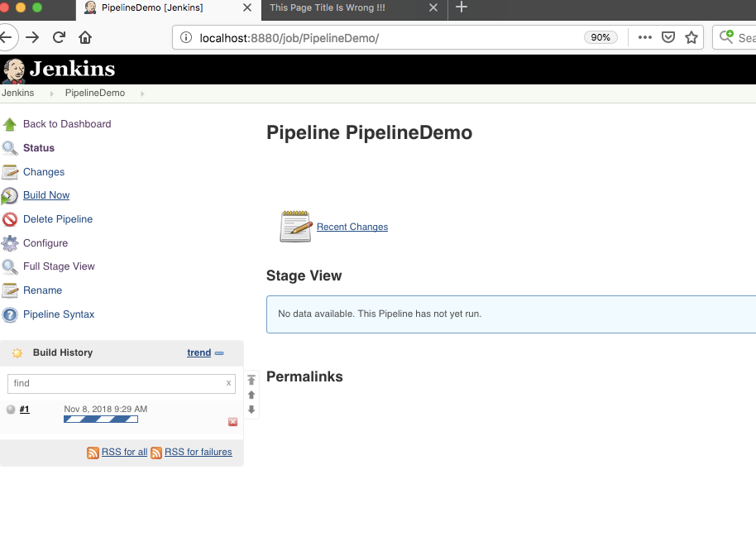Open the build history trend link

[199, 352]
